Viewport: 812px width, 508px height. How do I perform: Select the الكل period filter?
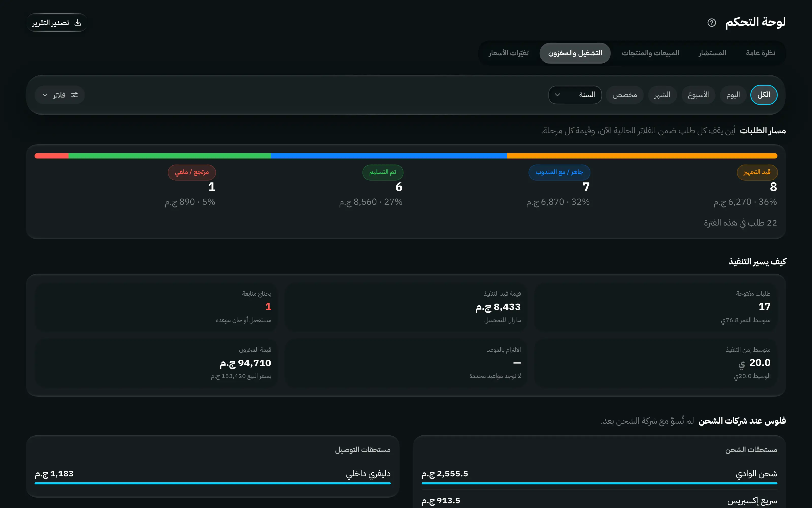point(764,95)
